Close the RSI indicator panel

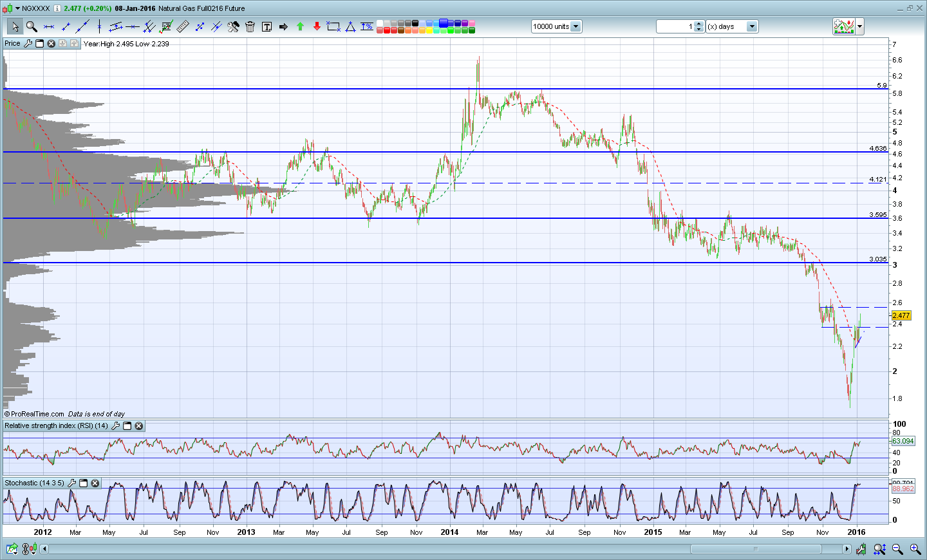139,426
